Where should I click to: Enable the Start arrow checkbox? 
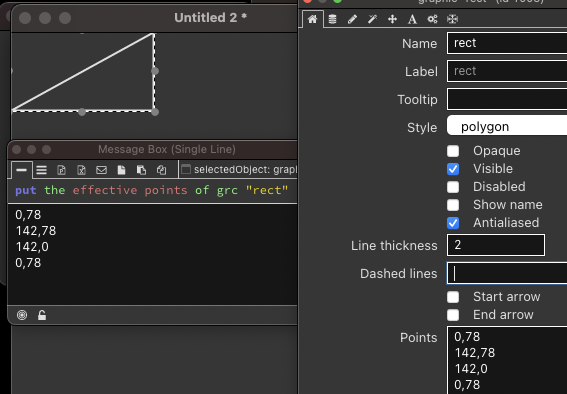[453, 297]
